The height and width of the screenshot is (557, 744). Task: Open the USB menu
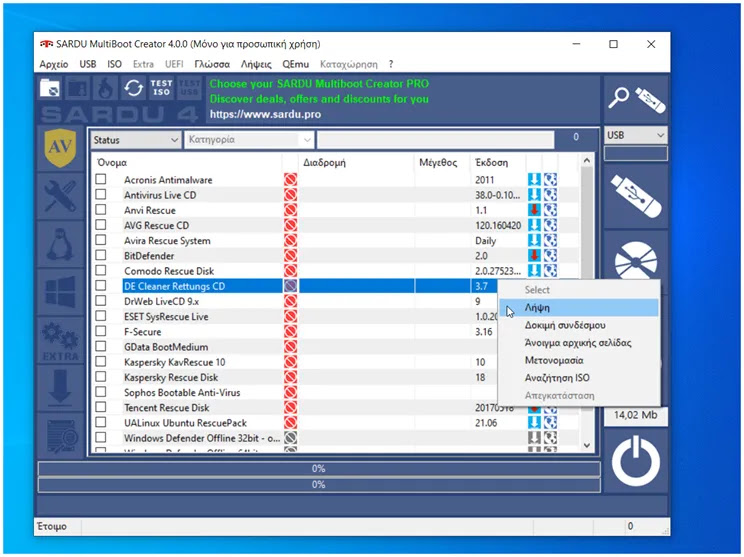point(88,64)
